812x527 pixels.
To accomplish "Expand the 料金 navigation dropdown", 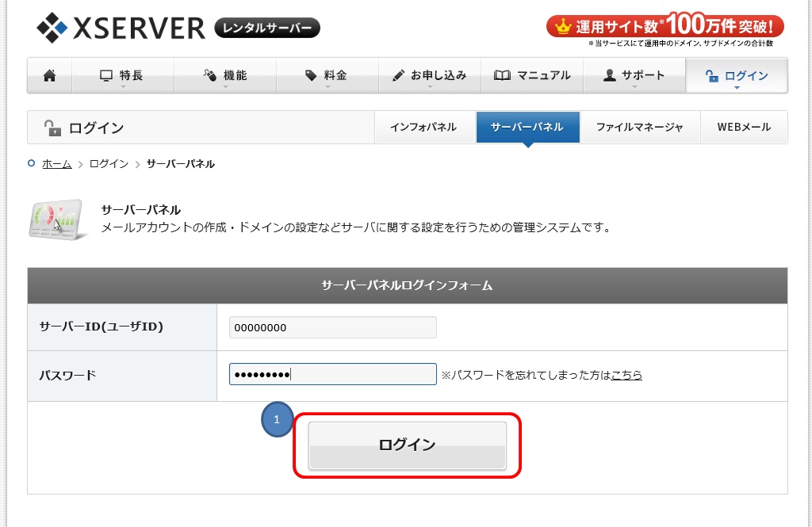I will pos(327,76).
